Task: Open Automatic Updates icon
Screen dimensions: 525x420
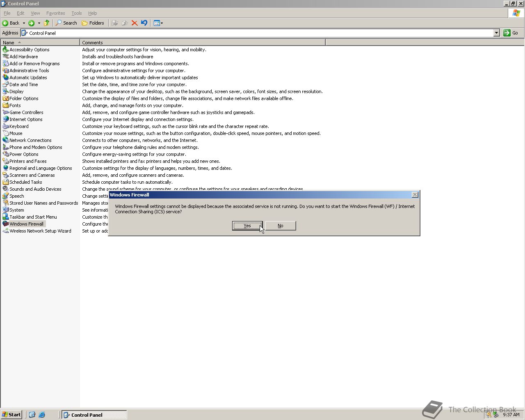Action: pyautogui.click(x=5, y=78)
